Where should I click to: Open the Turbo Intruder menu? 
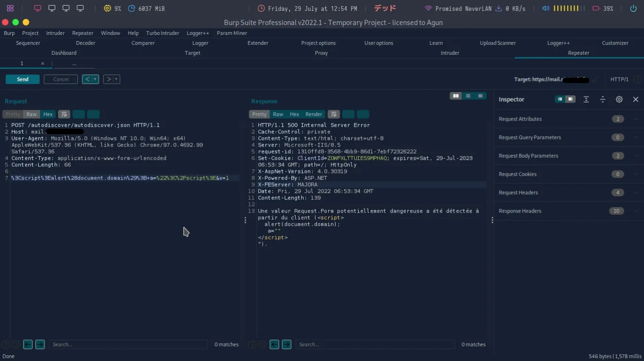(x=162, y=33)
